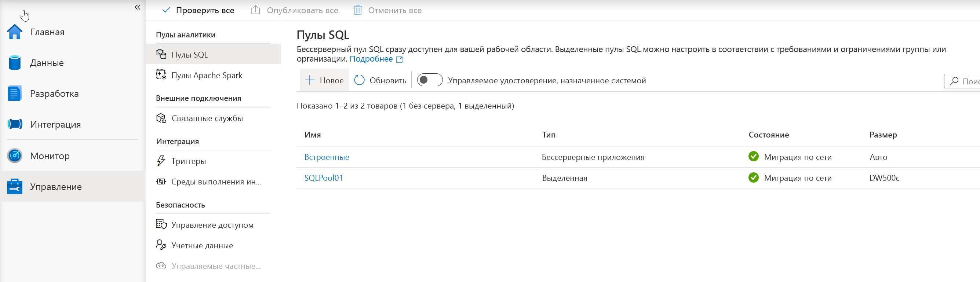
Task: Open the Интеграция pipeline icon
Action: (x=15, y=124)
